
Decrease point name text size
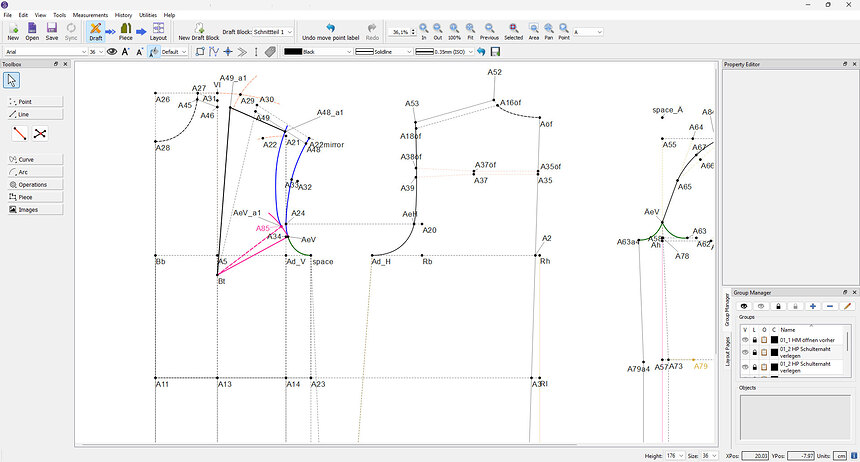point(139,52)
